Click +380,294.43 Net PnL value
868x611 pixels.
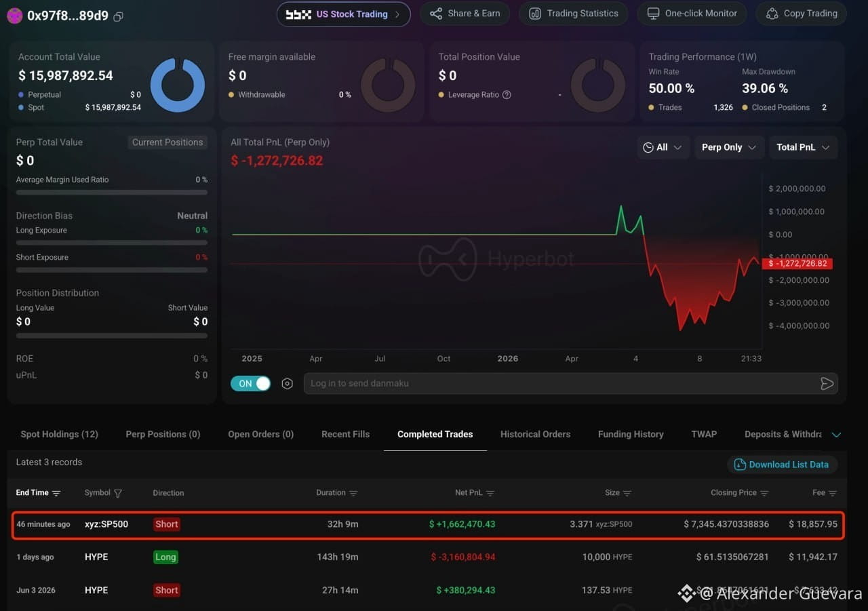tap(465, 590)
